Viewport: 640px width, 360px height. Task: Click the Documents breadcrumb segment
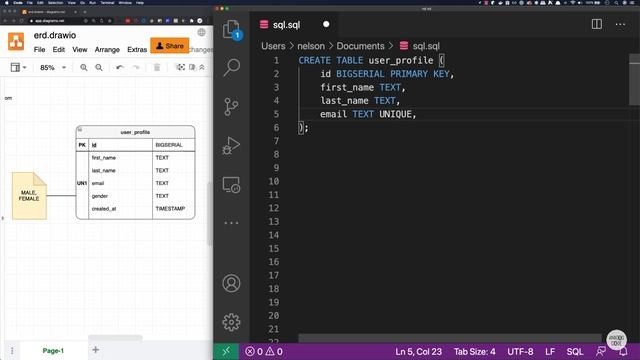click(360, 46)
